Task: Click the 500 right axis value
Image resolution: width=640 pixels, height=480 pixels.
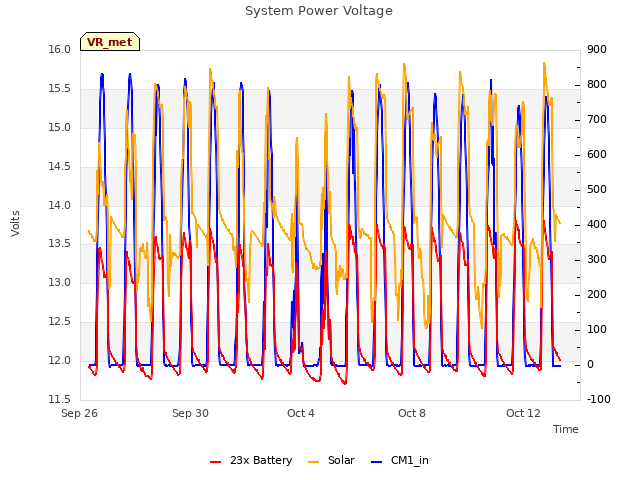Action: pos(597,190)
